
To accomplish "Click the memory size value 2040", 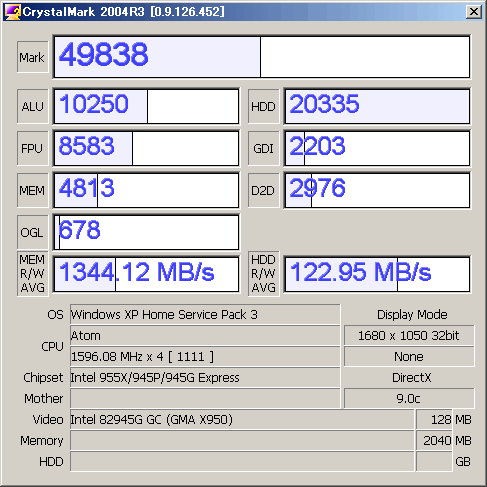I will [434, 440].
